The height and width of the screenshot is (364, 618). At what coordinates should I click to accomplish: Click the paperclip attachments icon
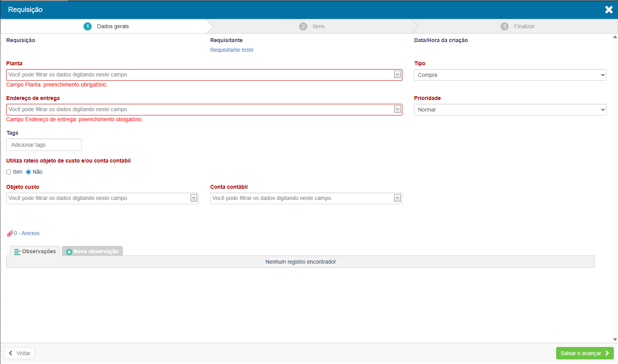click(x=10, y=234)
